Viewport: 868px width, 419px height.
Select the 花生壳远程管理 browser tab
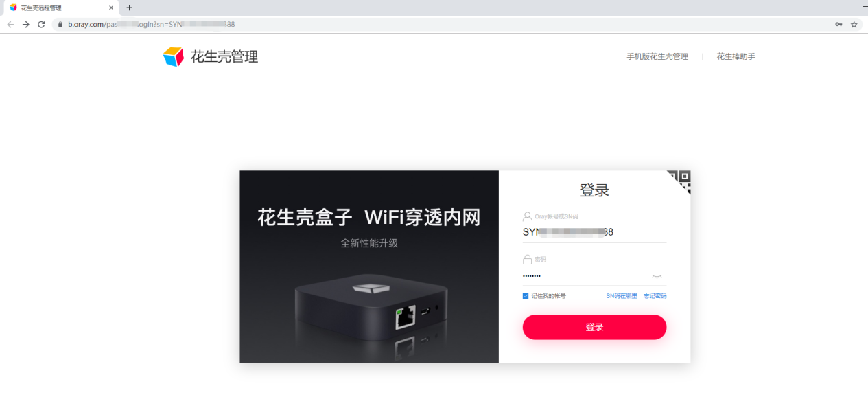coord(60,8)
